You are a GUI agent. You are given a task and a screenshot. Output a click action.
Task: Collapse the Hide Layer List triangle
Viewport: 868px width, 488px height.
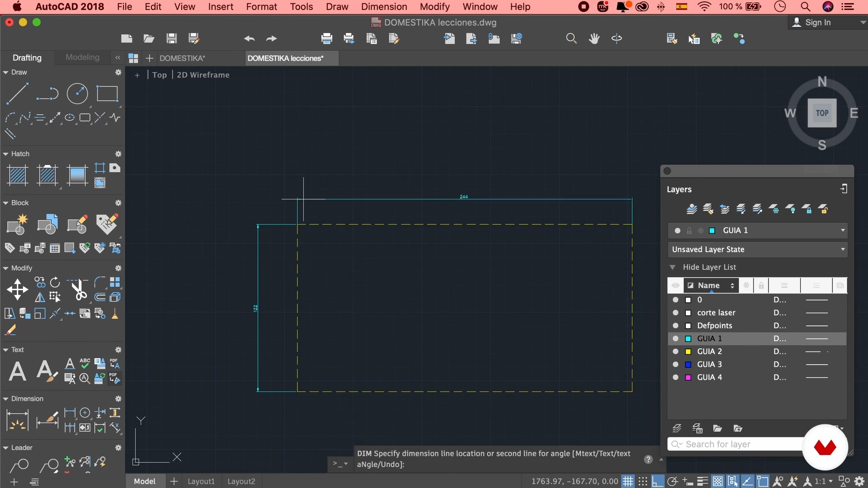672,267
